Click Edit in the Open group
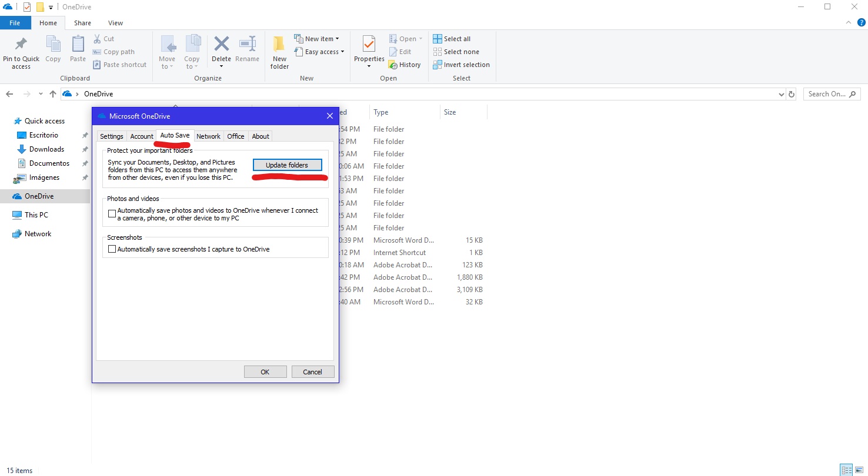The image size is (868, 476). click(400, 52)
